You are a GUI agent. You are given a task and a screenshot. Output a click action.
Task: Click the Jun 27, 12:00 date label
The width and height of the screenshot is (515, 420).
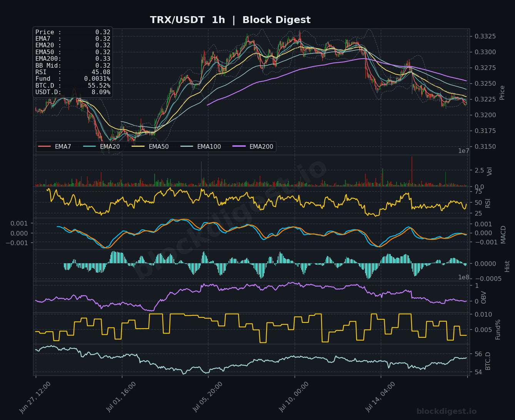tap(35, 397)
